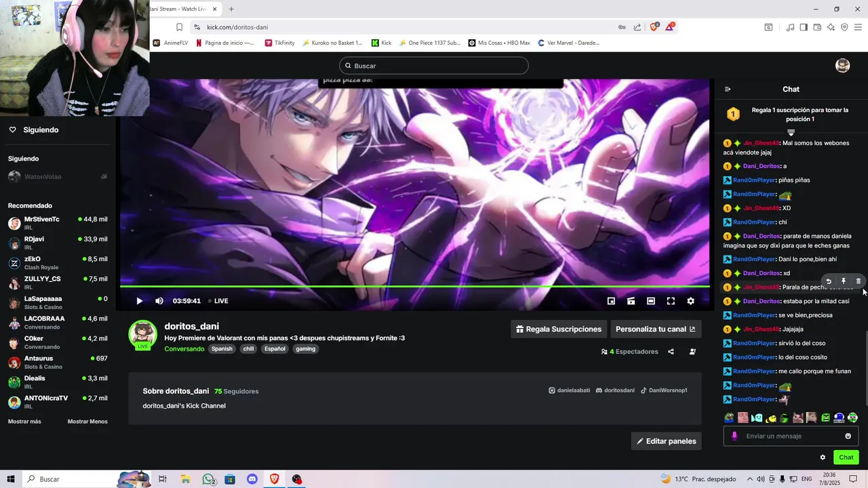Click Editar paneles button
868x488 pixels.
click(x=666, y=441)
